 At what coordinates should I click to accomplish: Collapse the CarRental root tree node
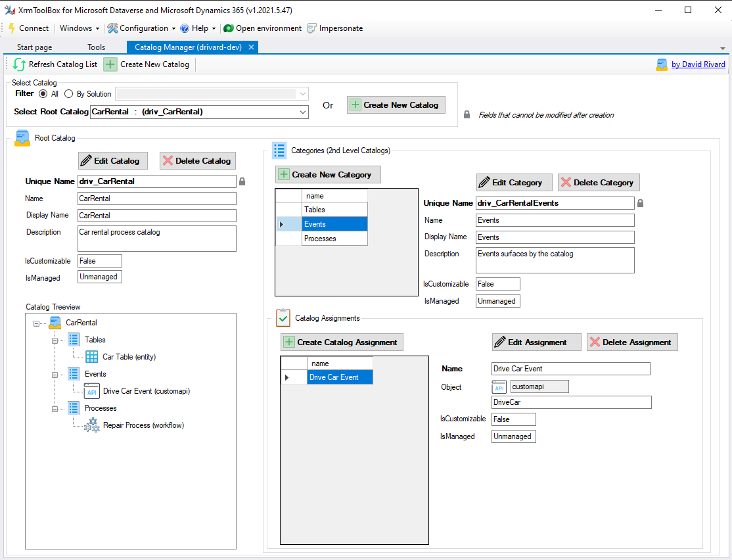click(x=36, y=323)
